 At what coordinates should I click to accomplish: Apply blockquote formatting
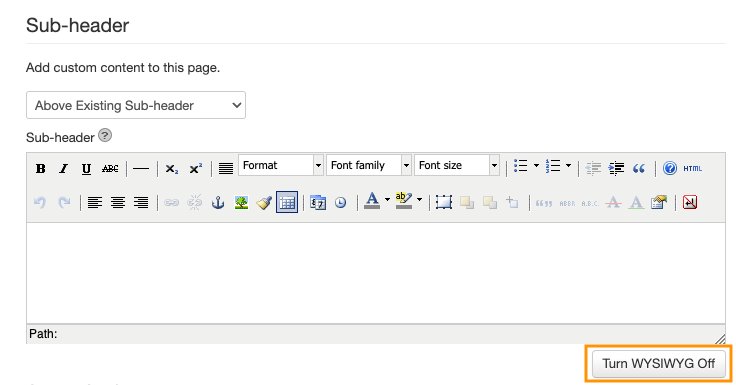pos(639,168)
